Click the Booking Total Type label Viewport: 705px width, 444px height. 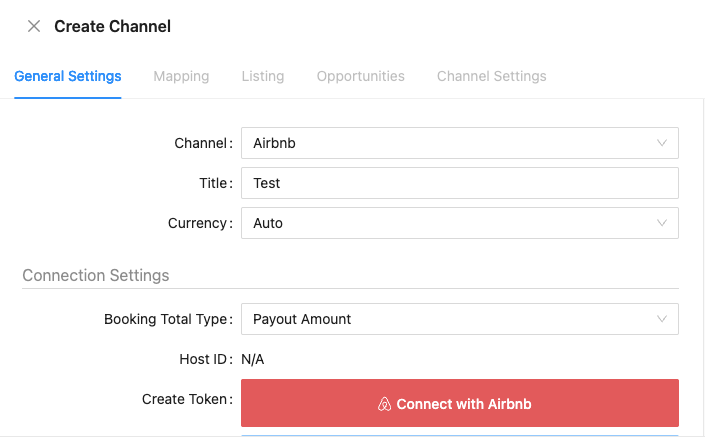pyautogui.click(x=167, y=319)
